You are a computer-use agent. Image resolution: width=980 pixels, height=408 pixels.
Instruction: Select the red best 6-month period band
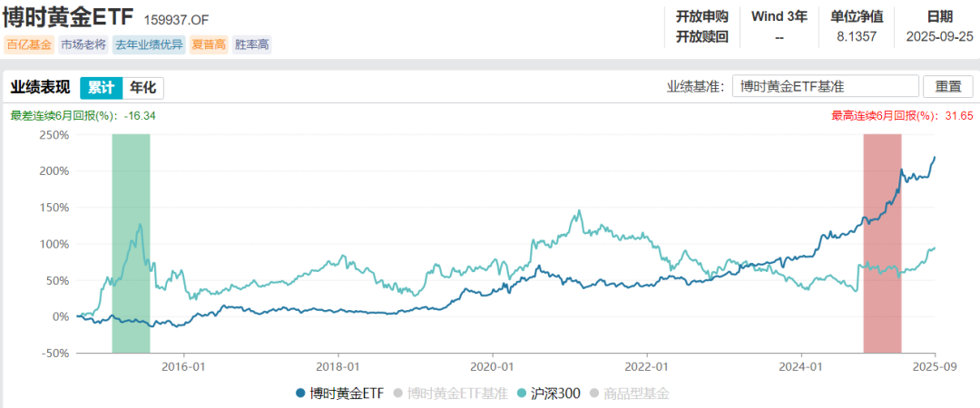pyautogui.click(x=883, y=244)
